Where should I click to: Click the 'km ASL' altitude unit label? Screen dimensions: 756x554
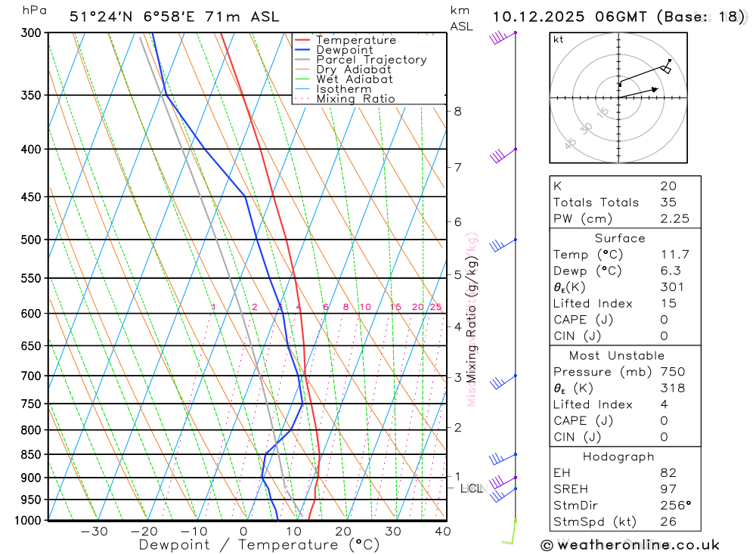pyautogui.click(x=461, y=19)
